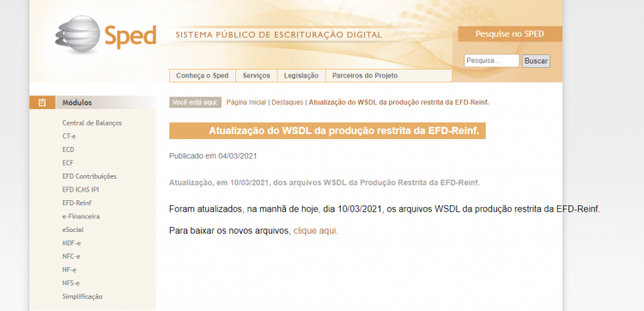644x311 pixels.
Task: Open the Destaques breadcrumb link
Action: pyautogui.click(x=287, y=102)
